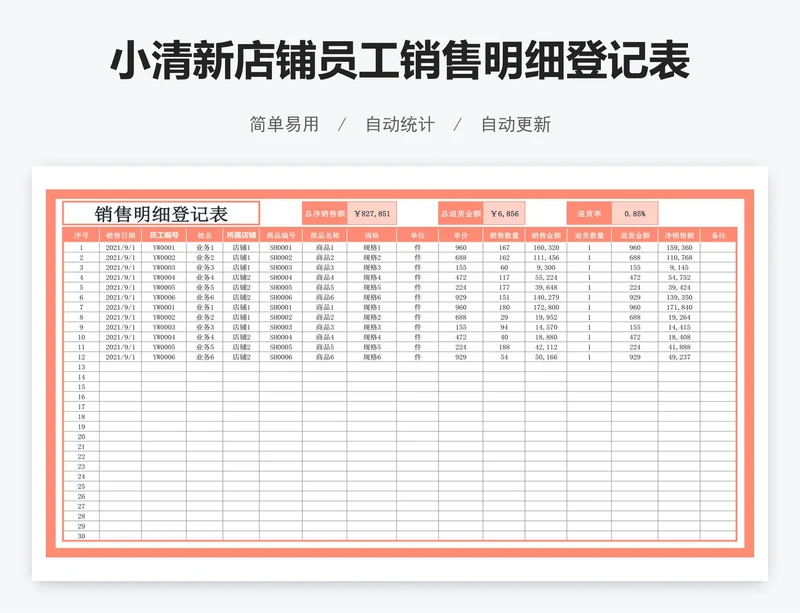Click net sales cell 39,424

(x=679, y=287)
